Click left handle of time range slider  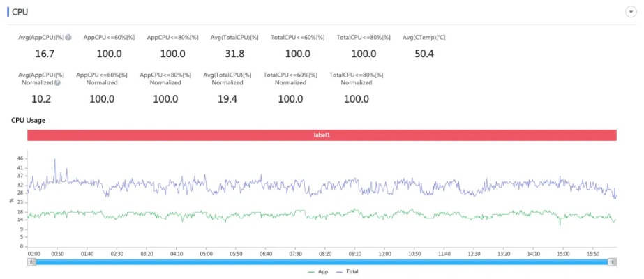[31, 262]
